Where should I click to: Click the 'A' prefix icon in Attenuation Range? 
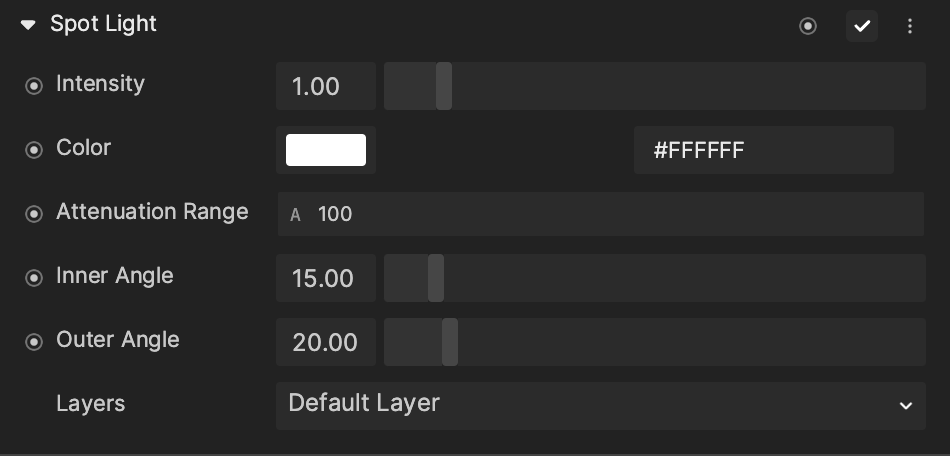[x=295, y=215]
